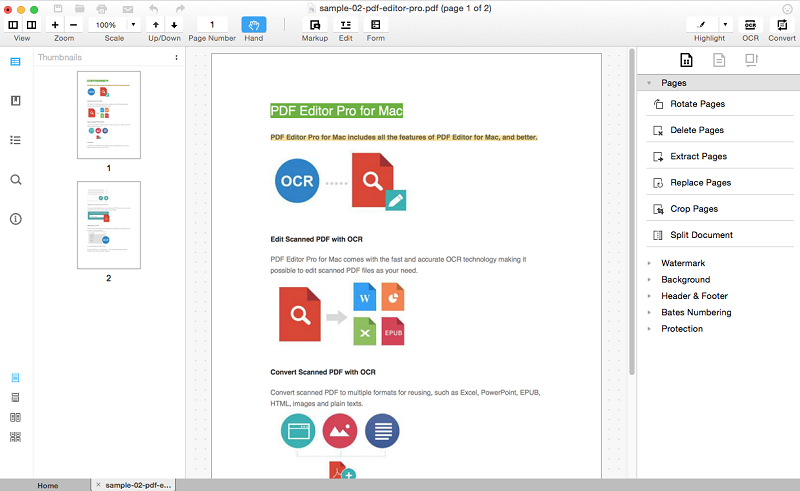Open the Markup tools
800x491 pixels.
[x=315, y=24]
